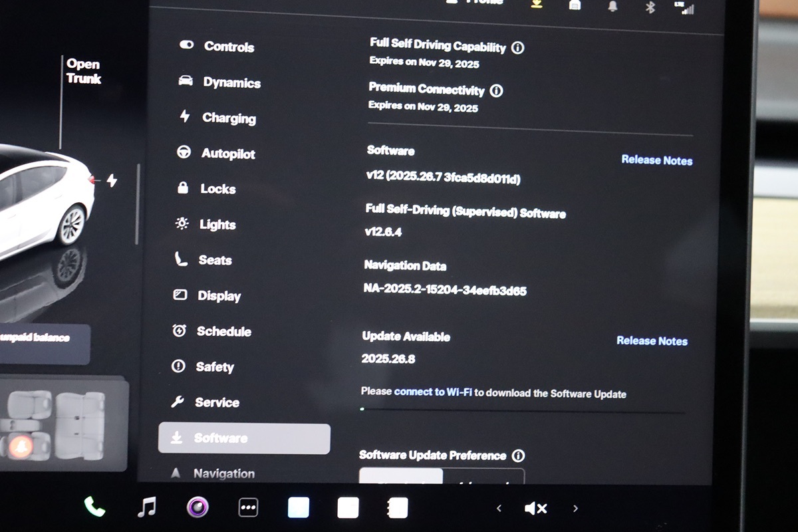Open the Safety settings
Image resolution: width=798 pixels, height=532 pixels.
(203, 366)
